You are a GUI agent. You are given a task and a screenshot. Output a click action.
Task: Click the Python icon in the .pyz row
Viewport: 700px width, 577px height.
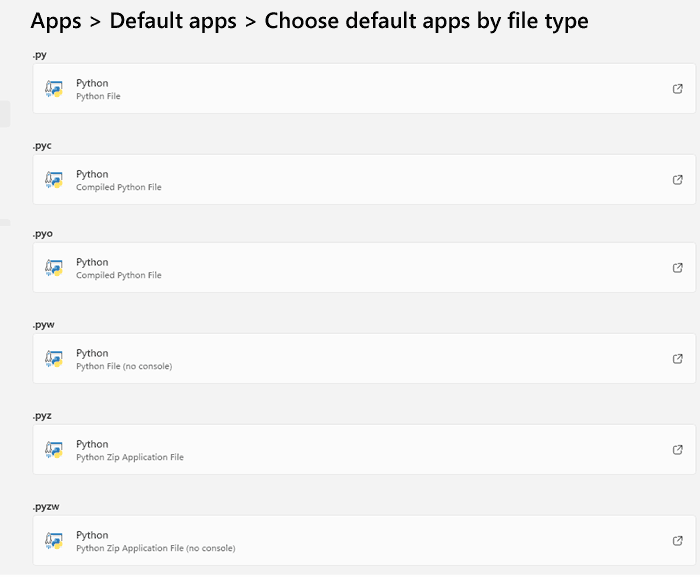(x=54, y=450)
